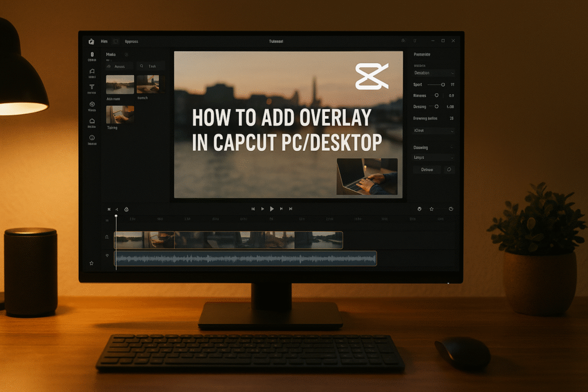Click the Stickers icon in the left sidebar

tap(92, 121)
